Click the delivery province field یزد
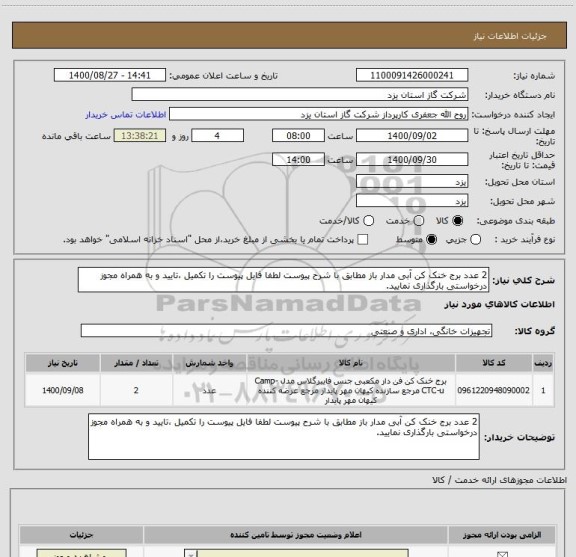This screenshot has width=576, height=557. pos(412,182)
